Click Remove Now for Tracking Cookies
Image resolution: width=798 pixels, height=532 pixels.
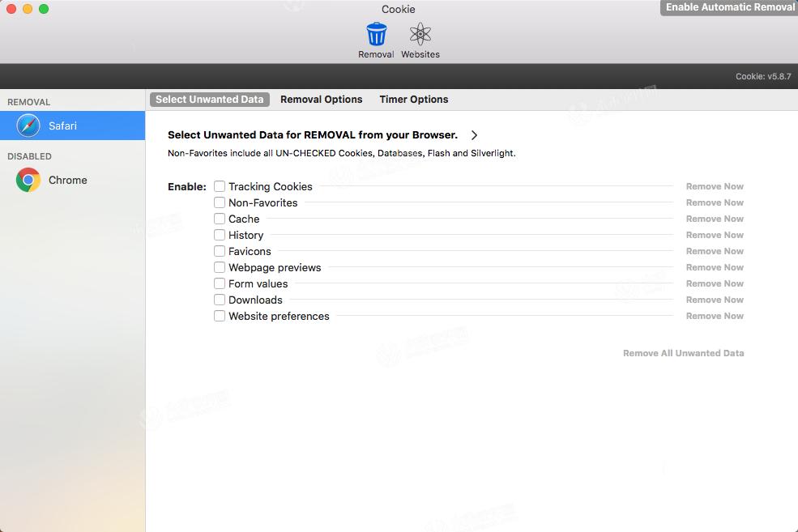715,187
